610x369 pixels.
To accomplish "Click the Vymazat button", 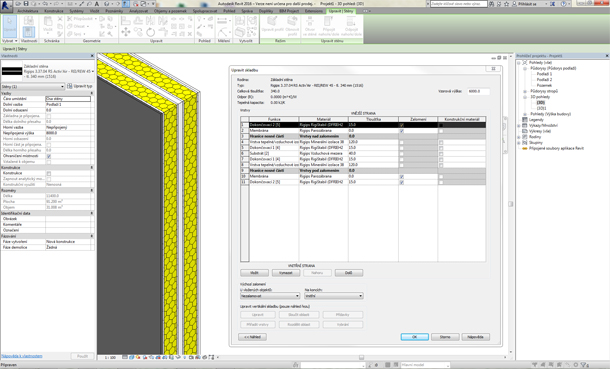I will [x=286, y=273].
